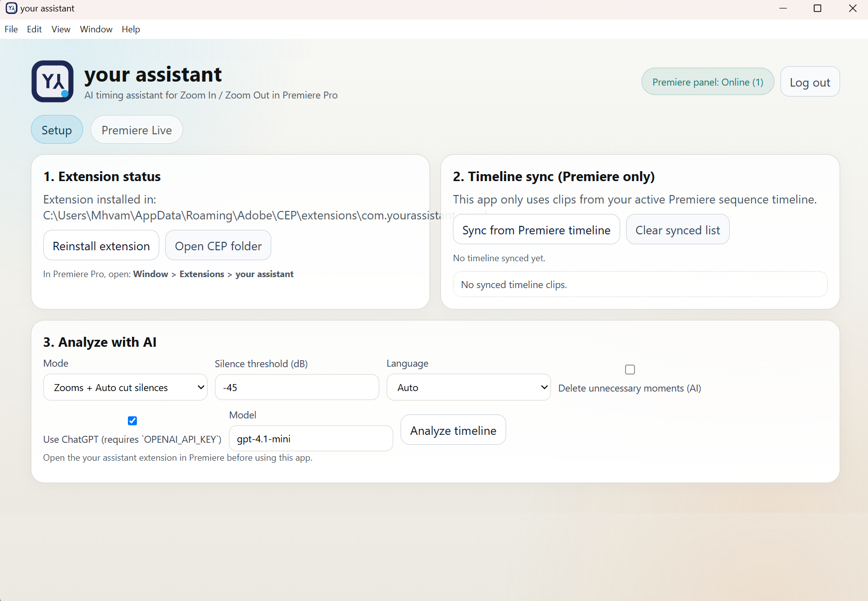Select the Setup tab
The height and width of the screenshot is (601, 868).
pyautogui.click(x=56, y=130)
